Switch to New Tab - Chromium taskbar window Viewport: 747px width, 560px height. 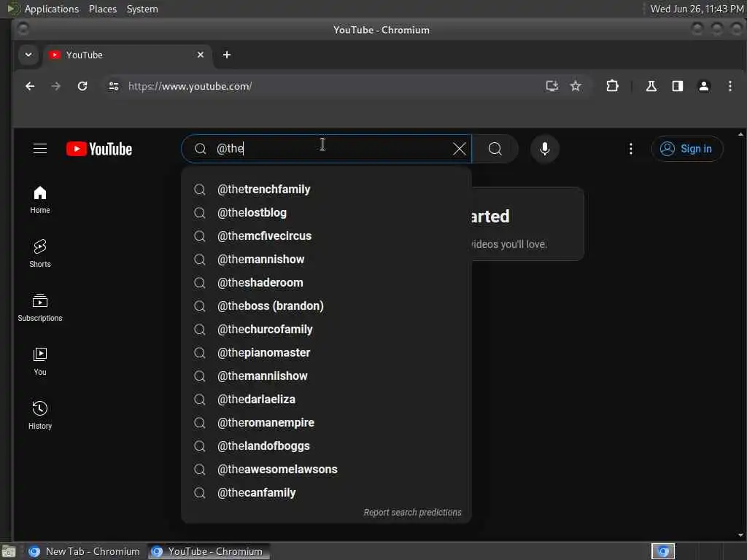(x=85, y=551)
